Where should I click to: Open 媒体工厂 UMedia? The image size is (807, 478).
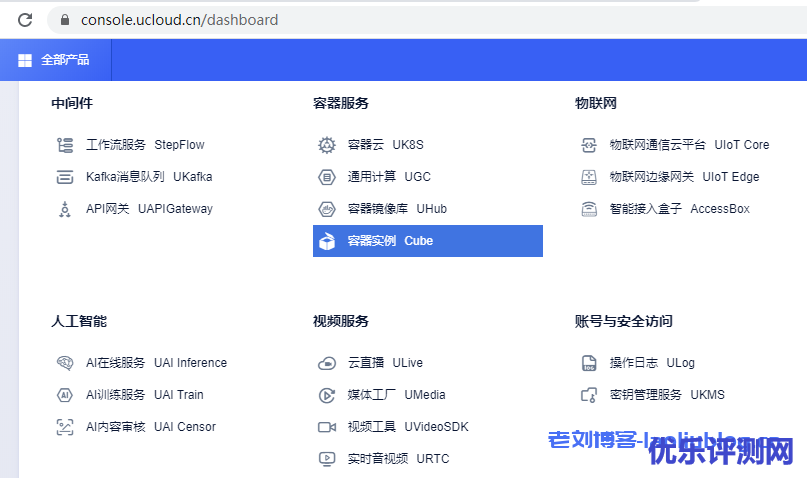pos(396,395)
